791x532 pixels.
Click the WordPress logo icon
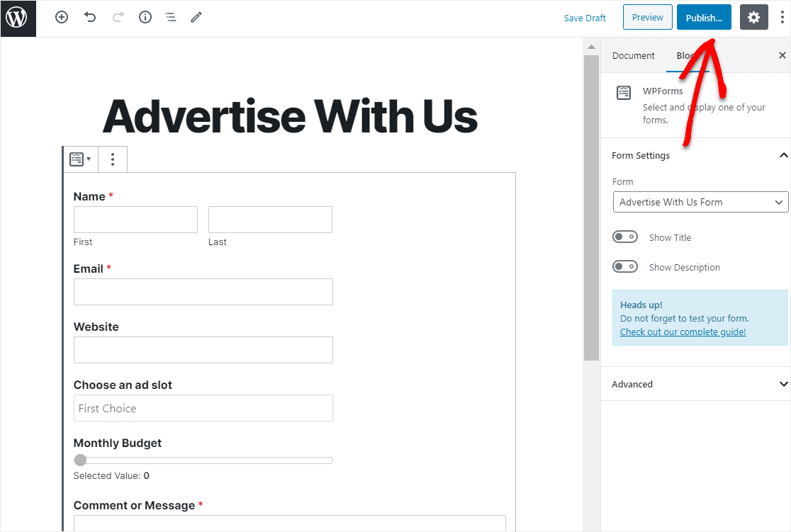(x=18, y=18)
